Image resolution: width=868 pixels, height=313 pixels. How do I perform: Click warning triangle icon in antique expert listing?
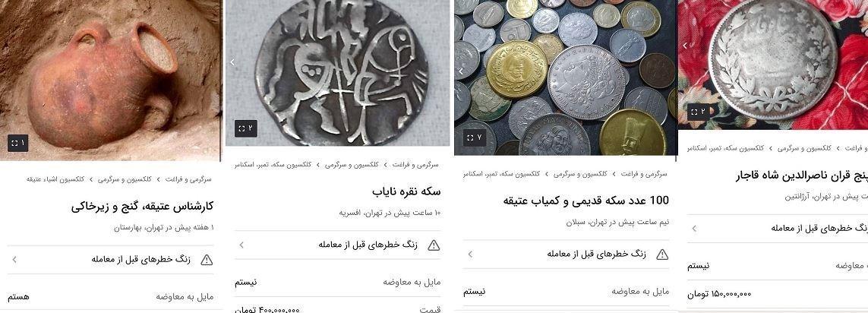(207, 260)
